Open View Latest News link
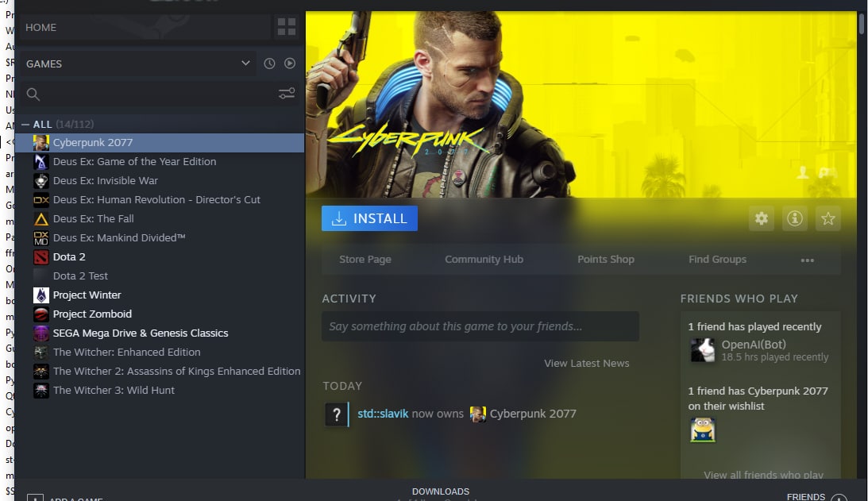 coord(586,363)
